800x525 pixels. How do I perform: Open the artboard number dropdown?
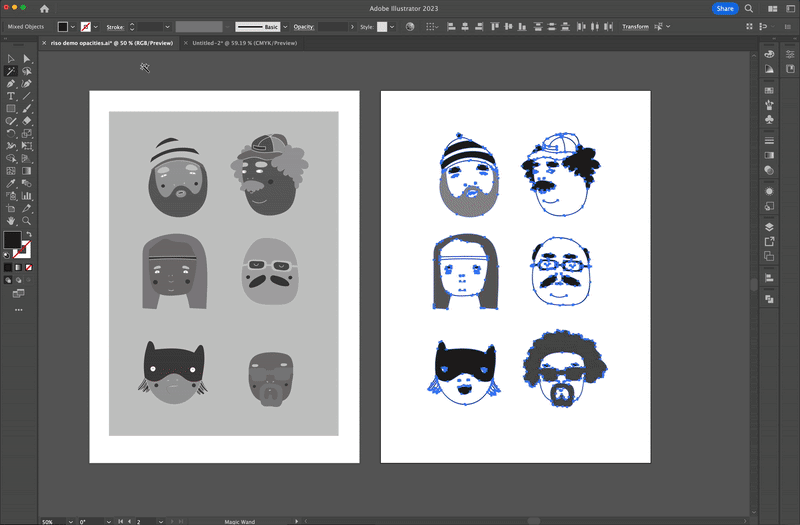click(x=161, y=521)
